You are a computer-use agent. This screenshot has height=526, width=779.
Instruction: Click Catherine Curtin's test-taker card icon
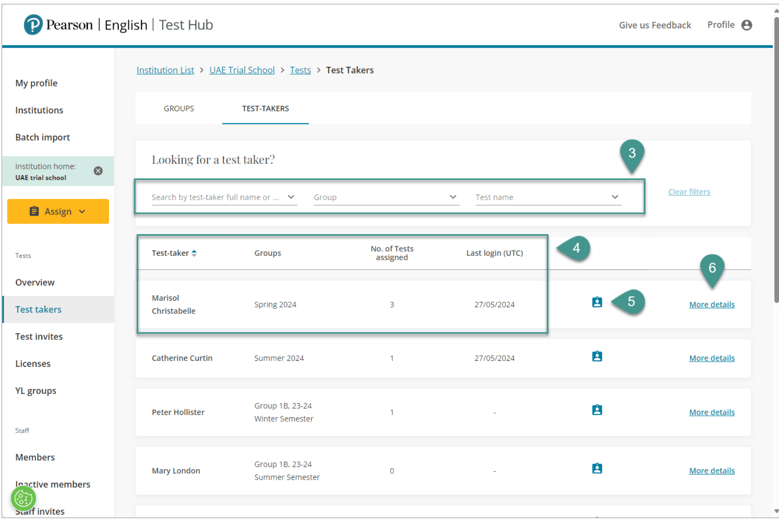coord(597,357)
